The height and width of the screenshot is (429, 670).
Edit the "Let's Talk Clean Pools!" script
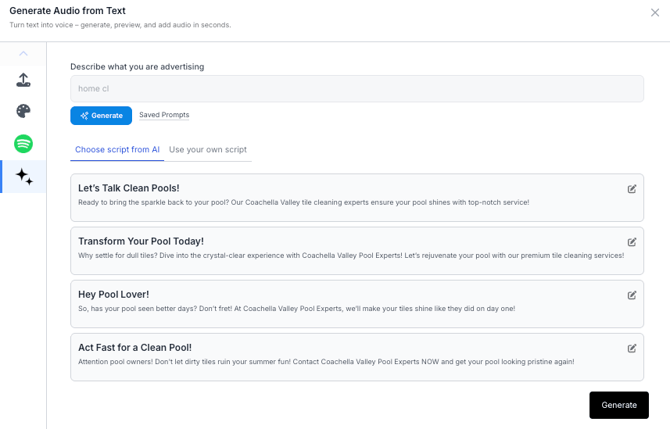tap(631, 189)
